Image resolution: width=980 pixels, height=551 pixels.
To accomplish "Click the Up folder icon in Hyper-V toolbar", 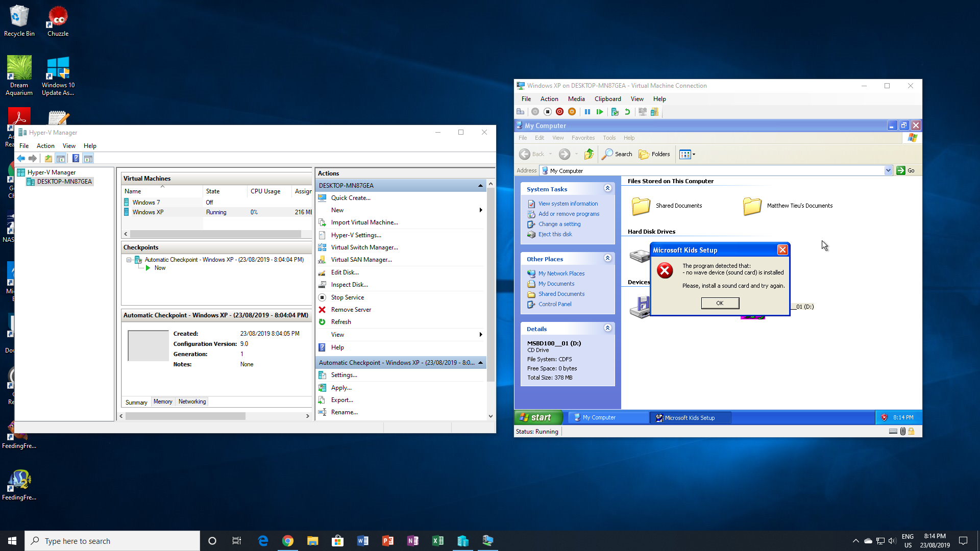I will [48, 159].
